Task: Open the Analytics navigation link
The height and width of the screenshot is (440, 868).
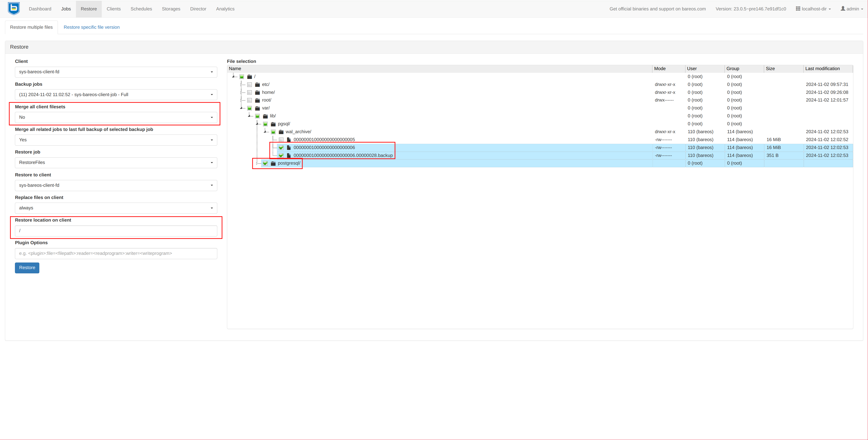Action: pyautogui.click(x=225, y=9)
